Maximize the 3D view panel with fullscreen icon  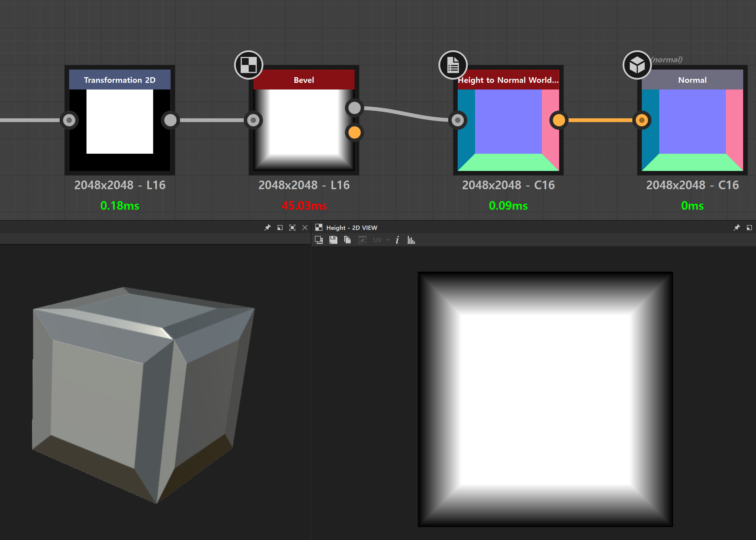click(292, 228)
